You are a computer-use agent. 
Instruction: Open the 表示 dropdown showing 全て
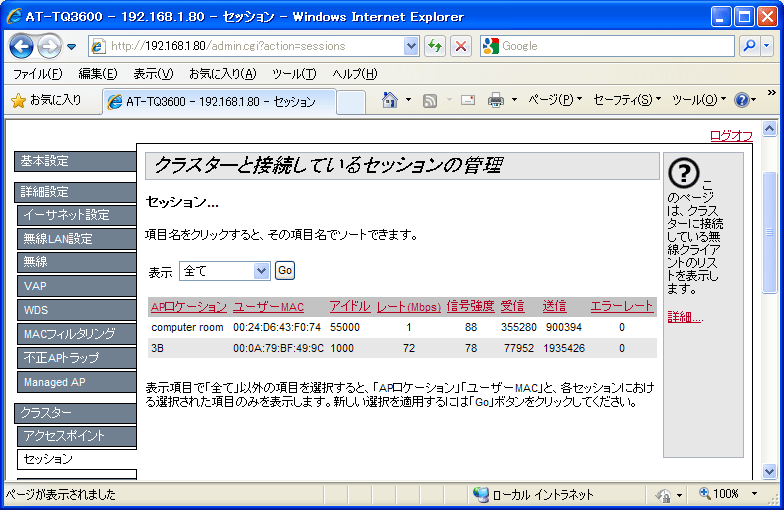click(x=224, y=271)
